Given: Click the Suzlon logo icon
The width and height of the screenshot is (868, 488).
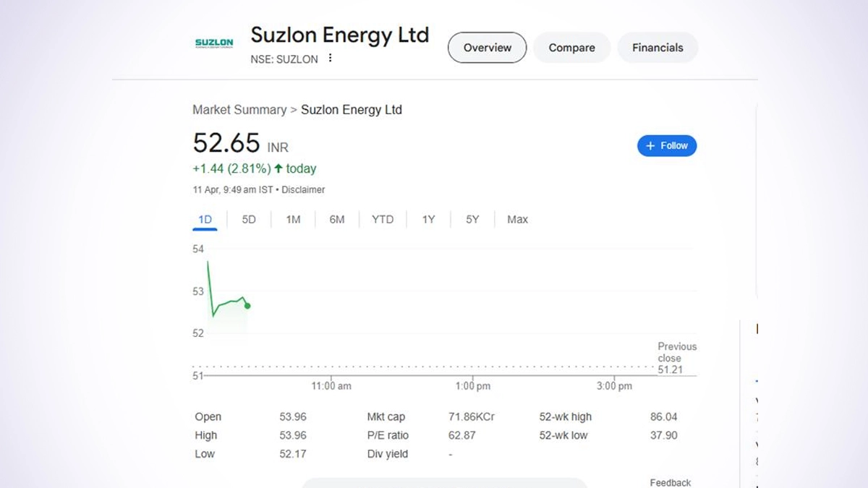Looking at the screenshot, I should pos(214,43).
